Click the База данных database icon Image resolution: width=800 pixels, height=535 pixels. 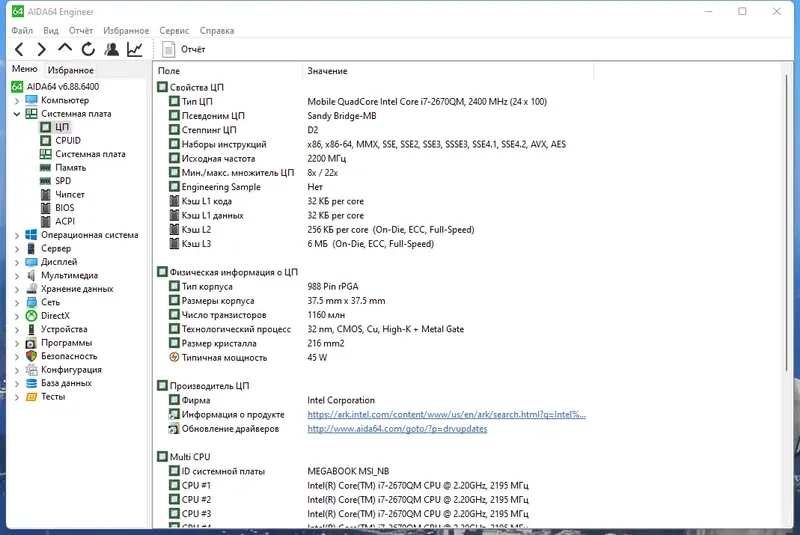point(31,383)
